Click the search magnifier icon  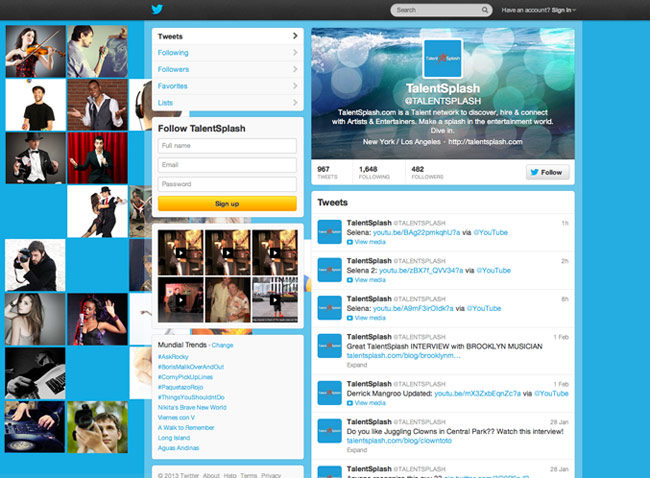click(485, 10)
